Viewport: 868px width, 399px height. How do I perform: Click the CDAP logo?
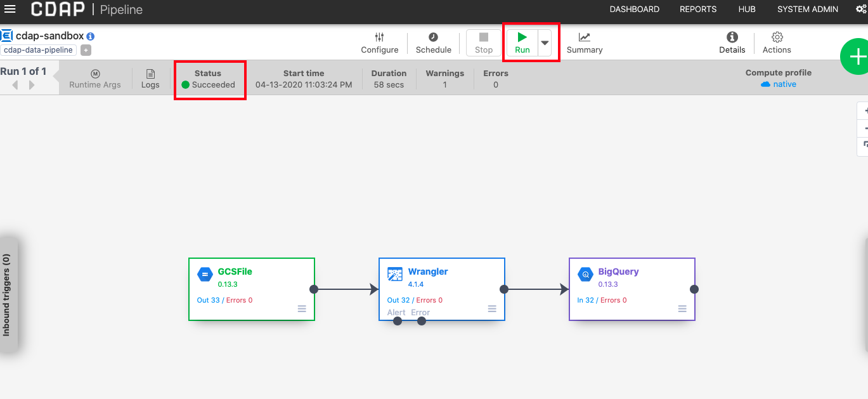point(58,10)
